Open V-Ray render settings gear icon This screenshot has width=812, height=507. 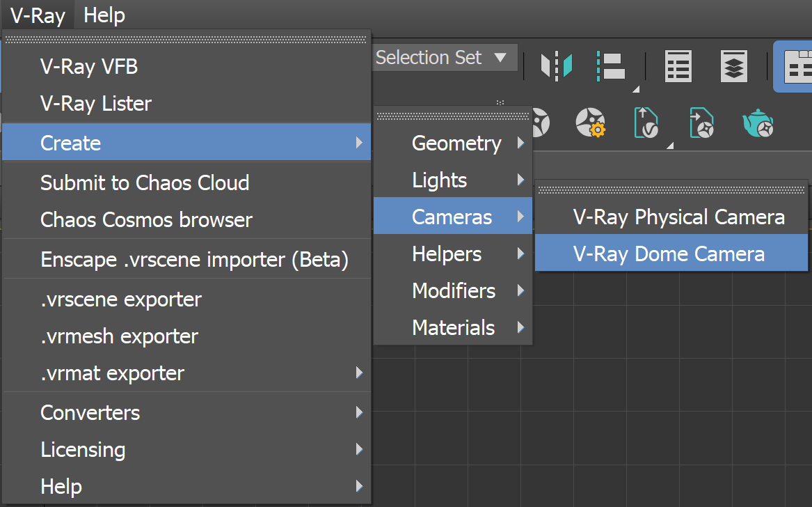point(590,123)
